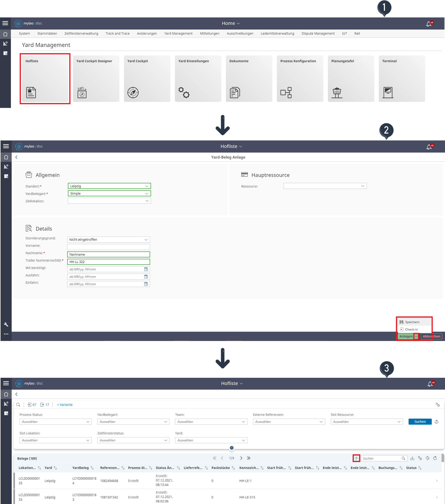Open the Yard Management menu item

178,34
